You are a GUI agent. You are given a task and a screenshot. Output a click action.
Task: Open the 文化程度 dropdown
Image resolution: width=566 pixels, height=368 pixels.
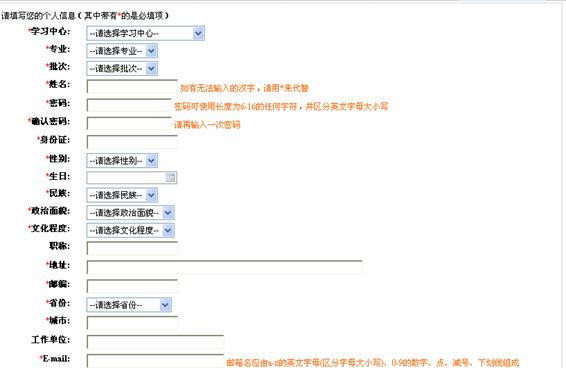pyautogui.click(x=130, y=230)
